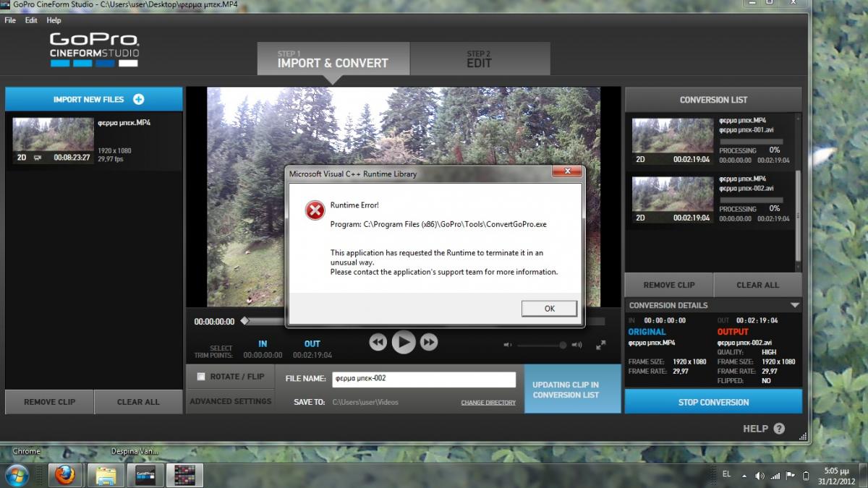This screenshot has width=868, height=488.
Task: Click the red error icon in the Runtime dialog
Action: (315, 210)
